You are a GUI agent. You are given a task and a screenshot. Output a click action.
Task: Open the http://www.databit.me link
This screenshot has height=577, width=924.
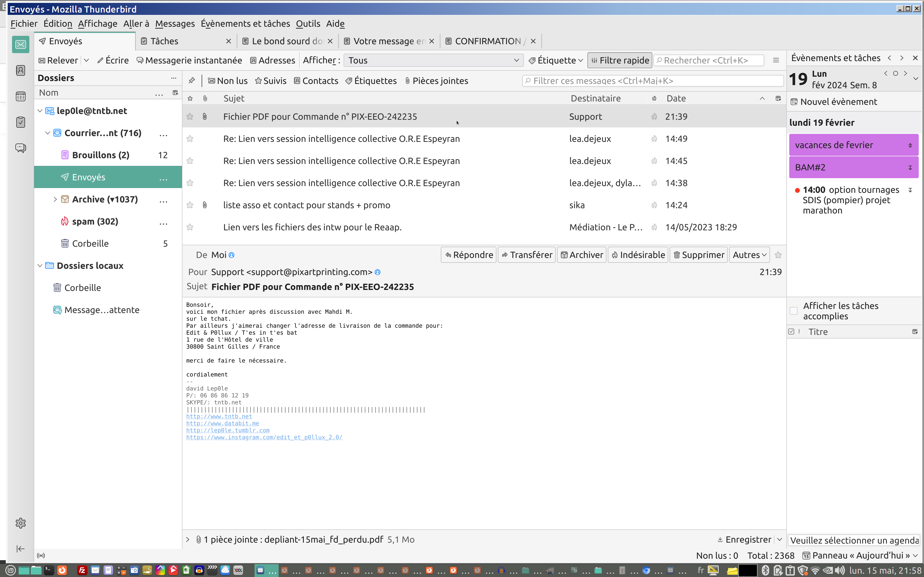click(x=223, y=423)
